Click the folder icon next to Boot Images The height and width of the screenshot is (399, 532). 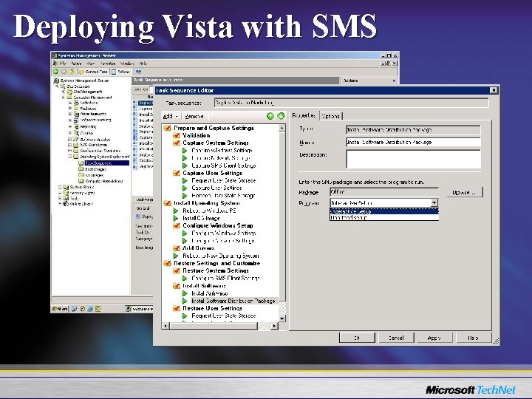pos(81,168)
